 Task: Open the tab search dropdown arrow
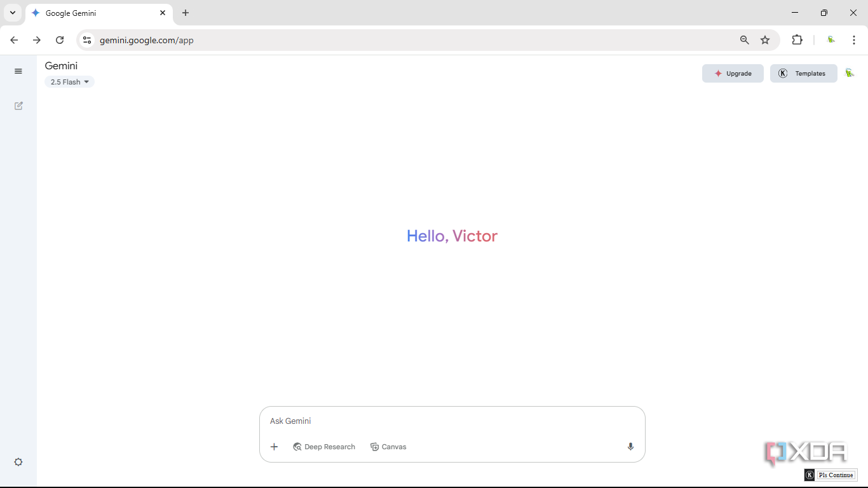12,13
